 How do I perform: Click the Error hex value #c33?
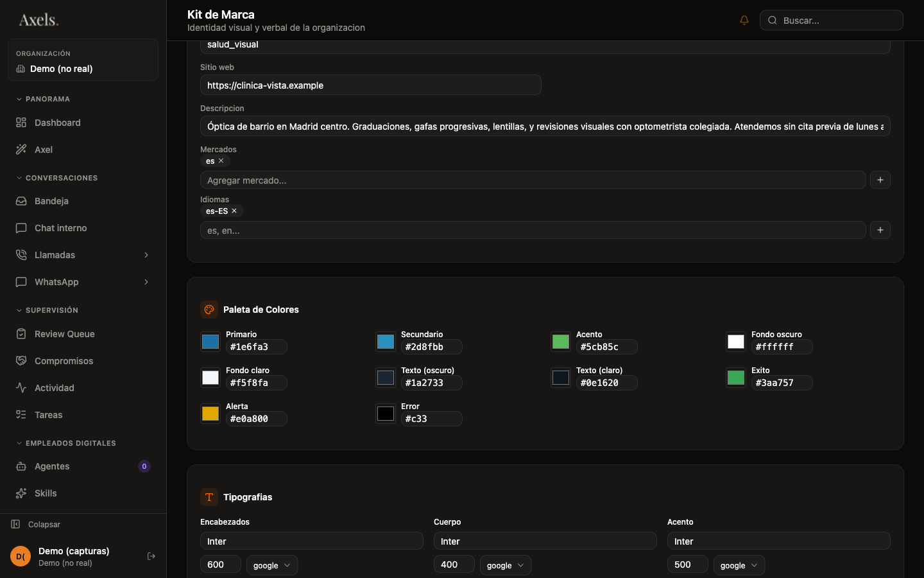point(432,419)
